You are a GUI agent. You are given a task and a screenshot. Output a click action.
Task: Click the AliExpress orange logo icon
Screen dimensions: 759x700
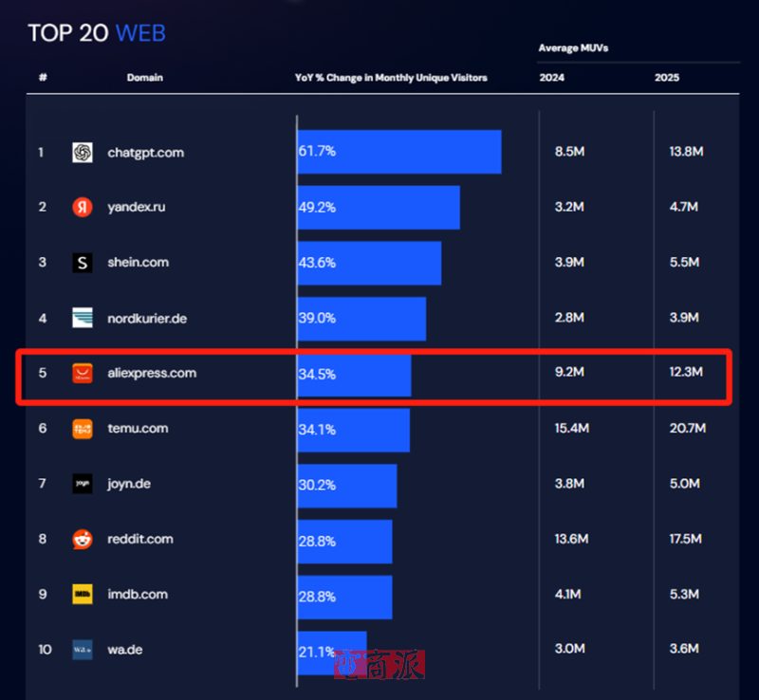click(83, 373)
